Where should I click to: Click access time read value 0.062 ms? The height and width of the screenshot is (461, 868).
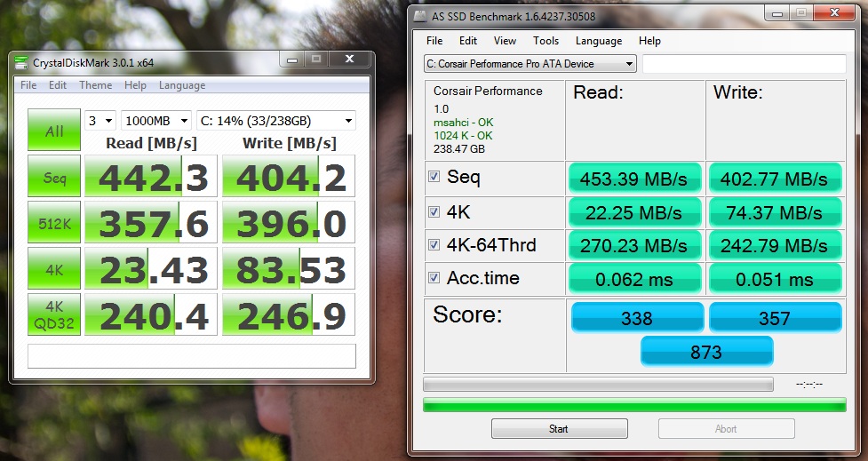point(634,279)
